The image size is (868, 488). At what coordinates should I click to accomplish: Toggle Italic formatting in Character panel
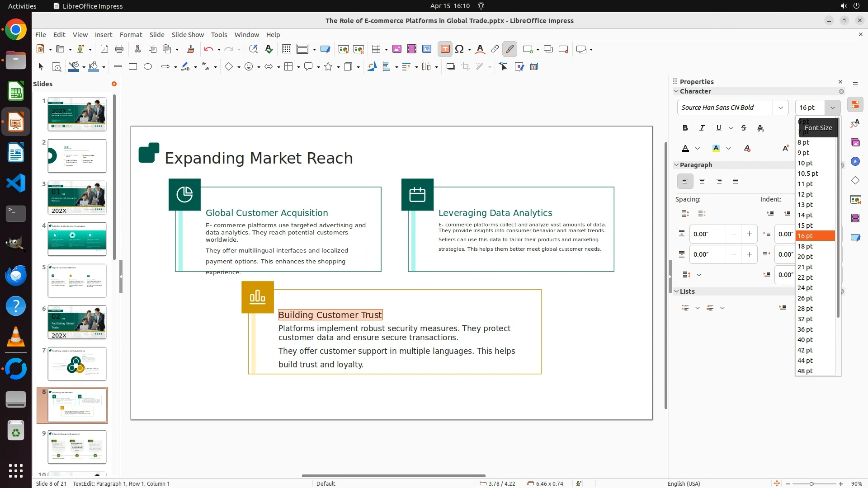pyautogui.click(x=702, y=128)
